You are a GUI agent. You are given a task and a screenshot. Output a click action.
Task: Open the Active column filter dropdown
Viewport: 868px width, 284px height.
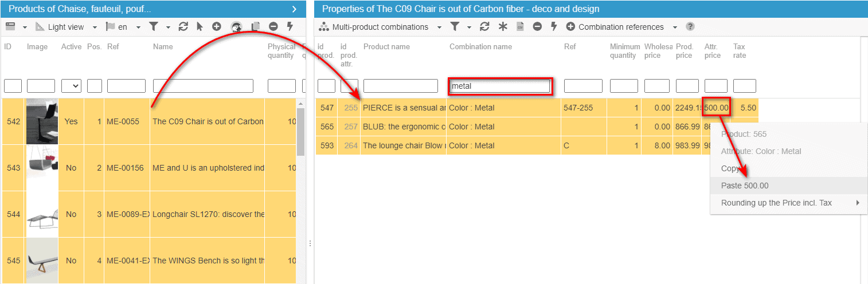(x=71, y=86)
